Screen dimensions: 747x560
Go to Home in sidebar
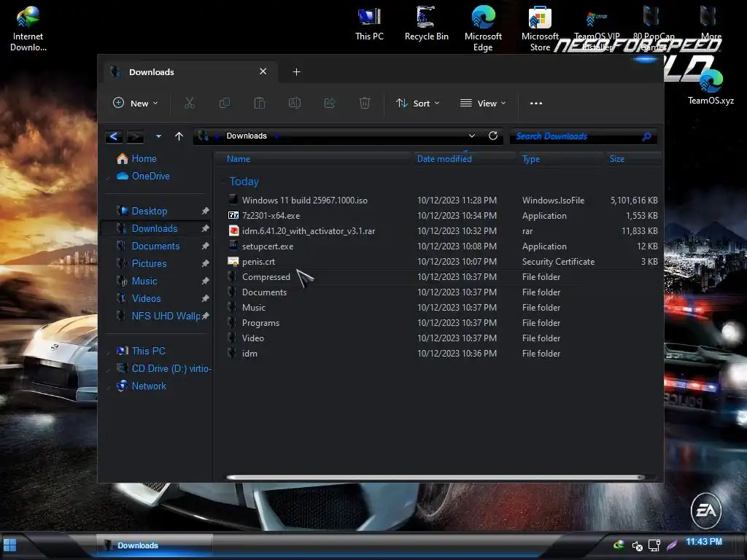tap(144, 158)
